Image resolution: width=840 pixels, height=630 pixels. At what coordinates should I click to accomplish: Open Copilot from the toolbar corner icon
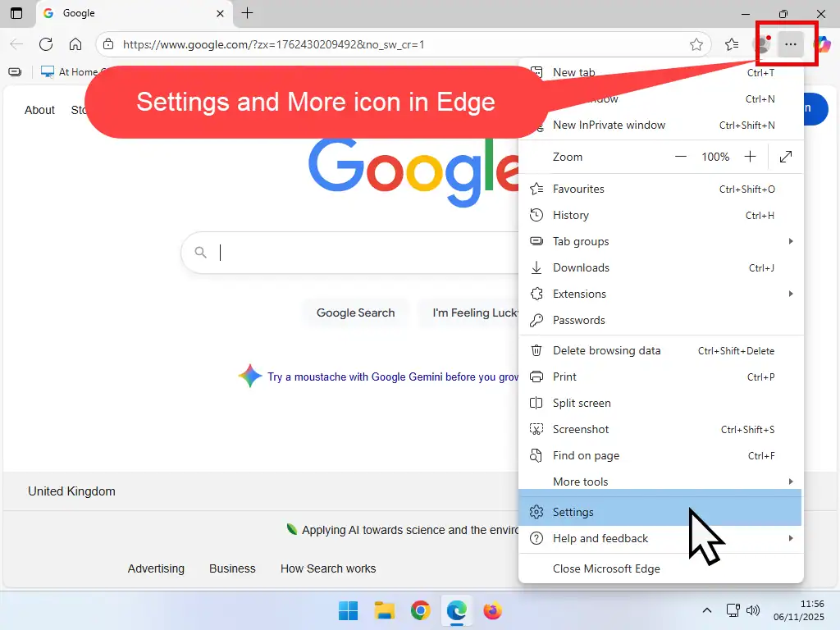[824, 44]
